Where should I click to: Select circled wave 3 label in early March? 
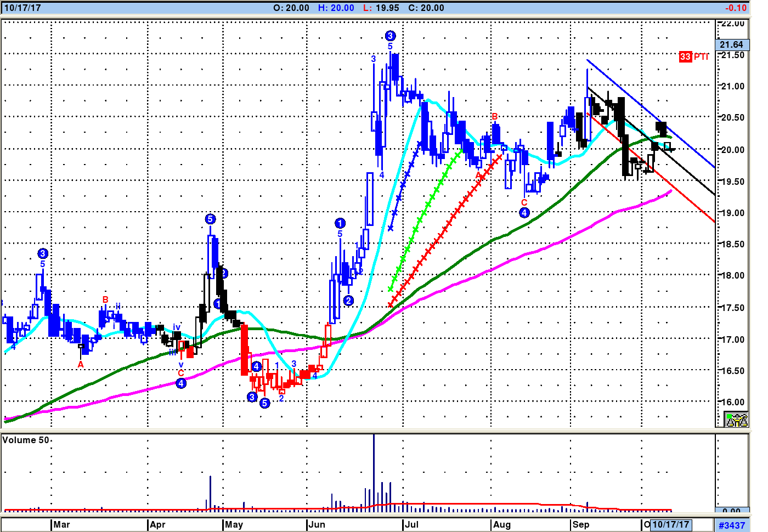(x=43, y=253)
